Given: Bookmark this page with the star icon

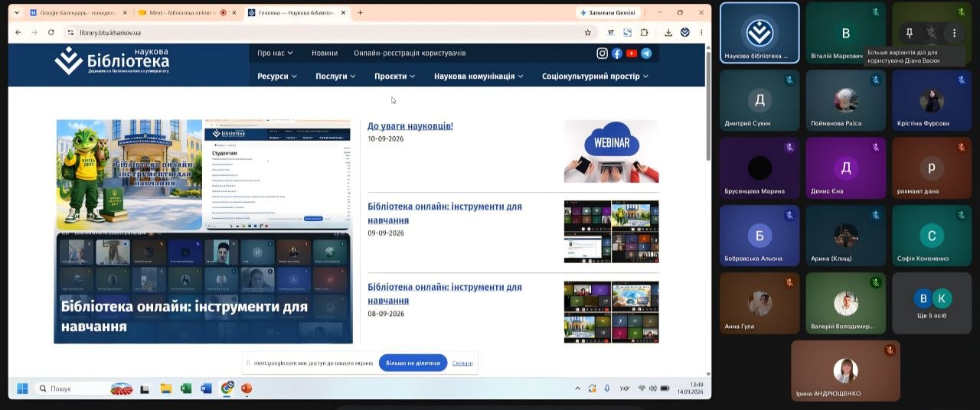Looking at the screenshot, I should pos(588,32).
